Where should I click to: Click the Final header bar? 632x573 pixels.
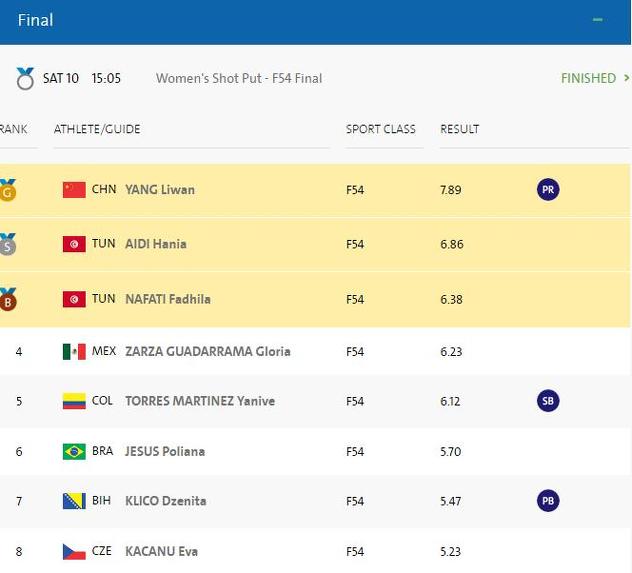[315, 21]
